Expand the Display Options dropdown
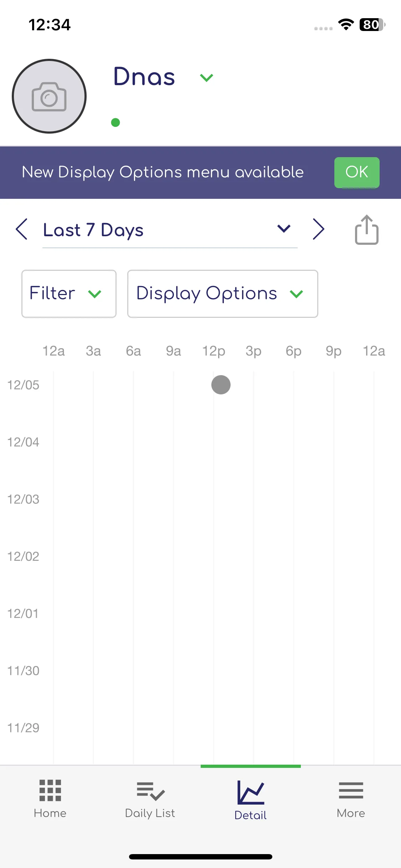Image resolution: width=401 pixels, height=868 pixels. click(x=223, y=294)
